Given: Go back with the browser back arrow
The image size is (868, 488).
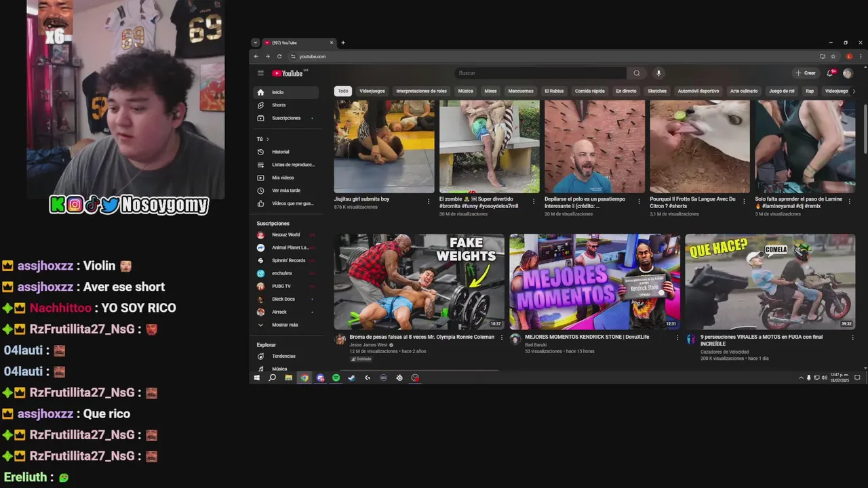Looking at the screenshot, I should click(257, 56).
